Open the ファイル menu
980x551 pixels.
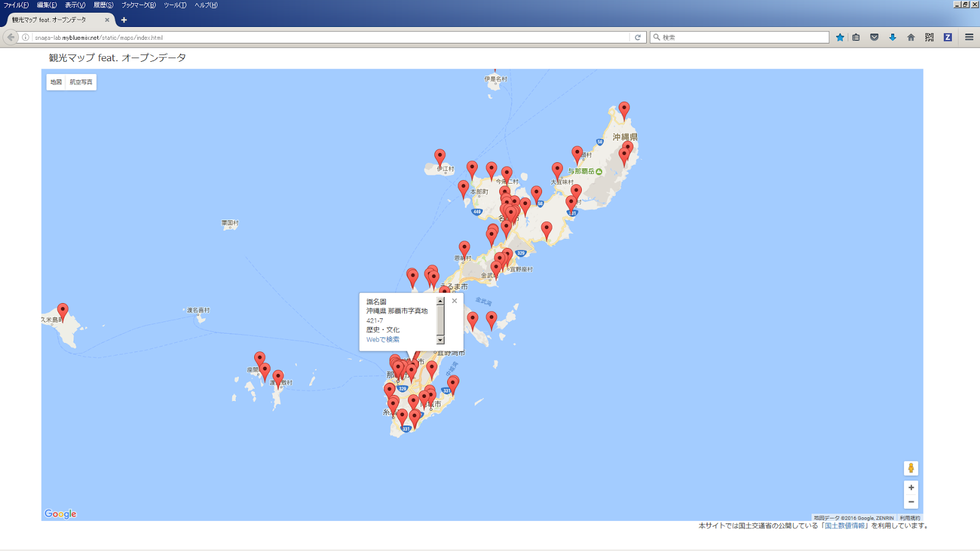point(16,5)
